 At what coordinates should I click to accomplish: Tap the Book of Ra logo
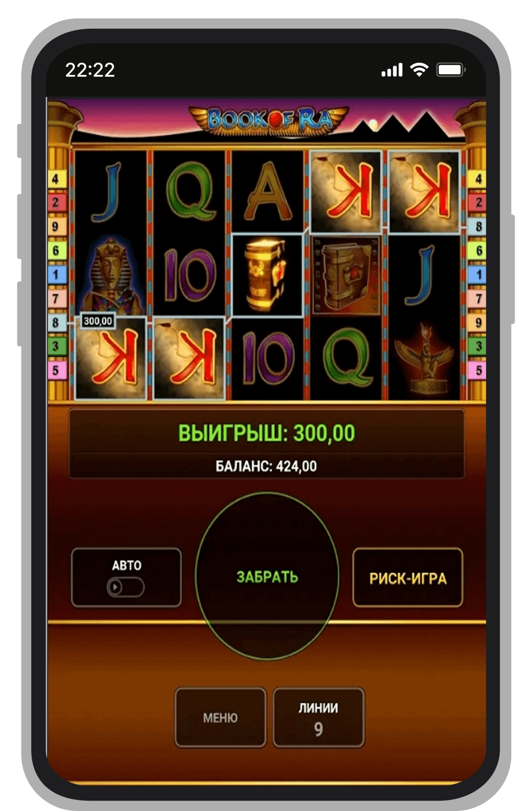coord(269,119)
